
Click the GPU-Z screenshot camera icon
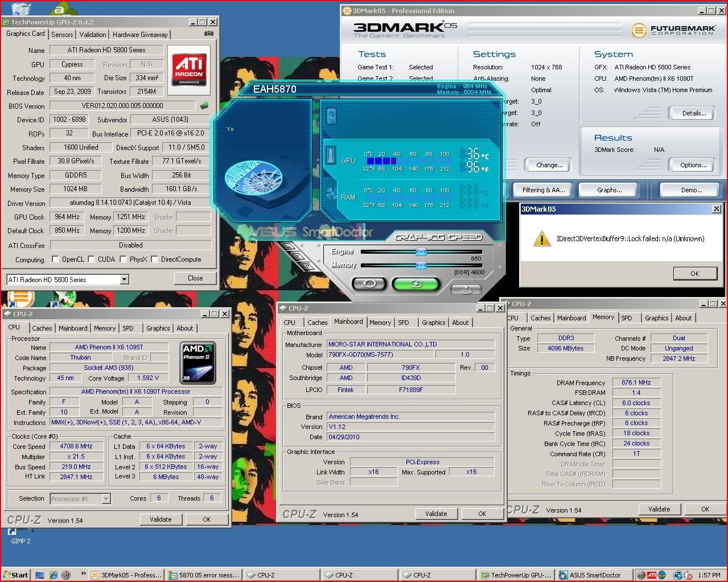click(x=209, y=34)
